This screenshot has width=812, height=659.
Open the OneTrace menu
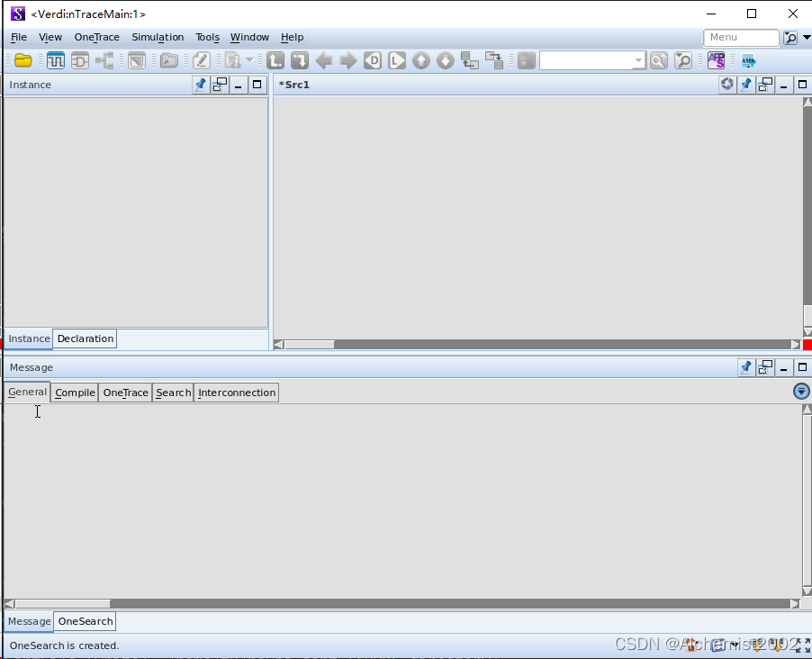pos(97,37)
